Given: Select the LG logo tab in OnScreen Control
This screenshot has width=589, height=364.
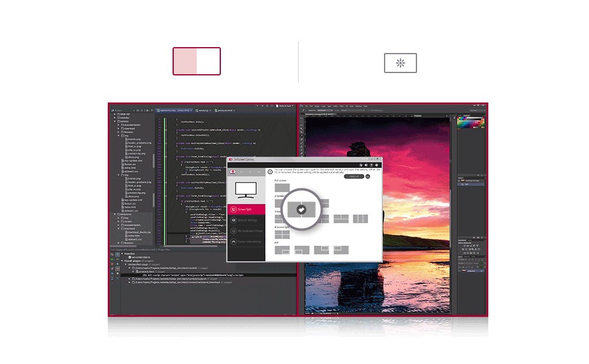Looking at the screenshot, I should pos(233,171).
